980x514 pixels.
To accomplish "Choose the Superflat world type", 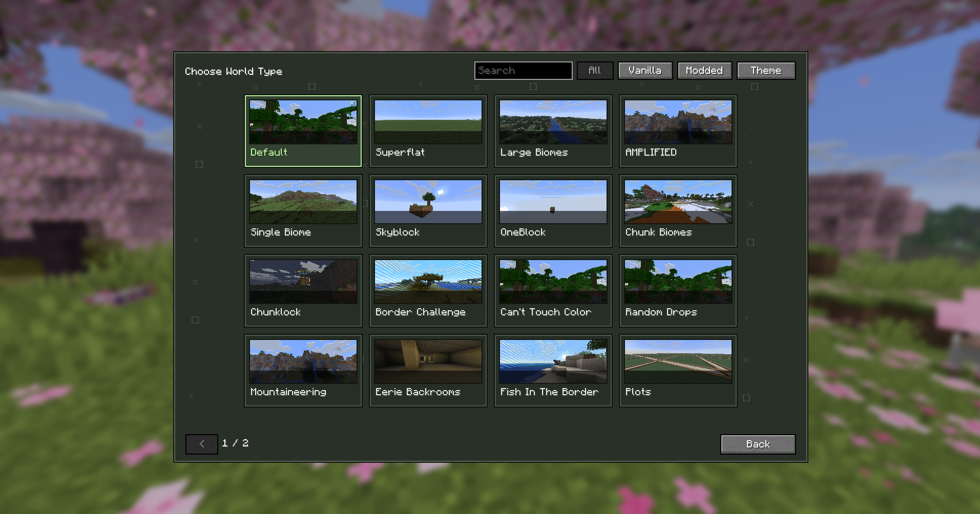I will [428, 131].
